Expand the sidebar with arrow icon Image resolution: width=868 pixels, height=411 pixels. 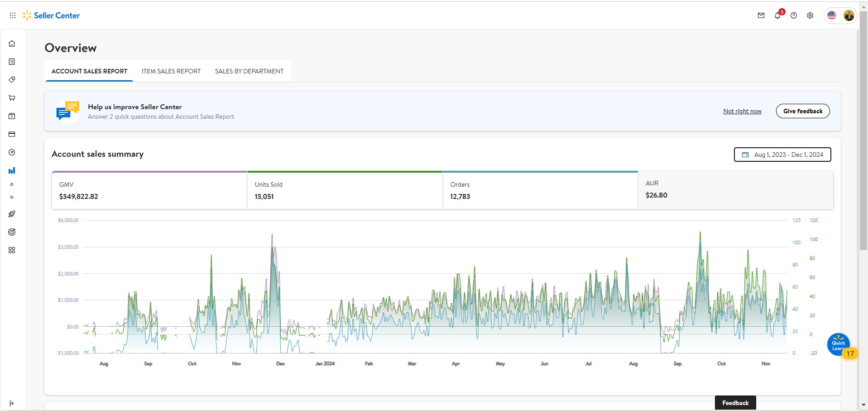pyautogui.click(x=12, y=403)
